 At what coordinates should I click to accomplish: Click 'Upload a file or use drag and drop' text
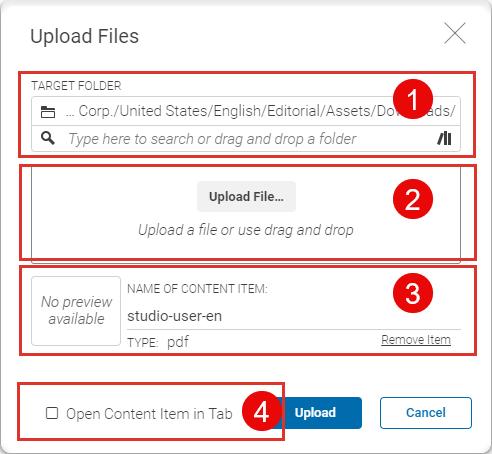246,230
